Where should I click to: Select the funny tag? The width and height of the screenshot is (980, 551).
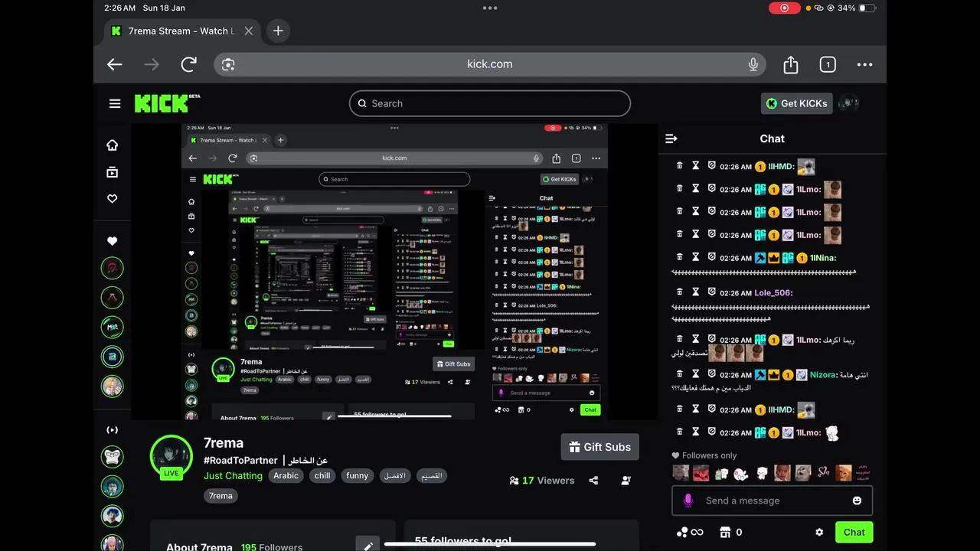tap(357, 475)
